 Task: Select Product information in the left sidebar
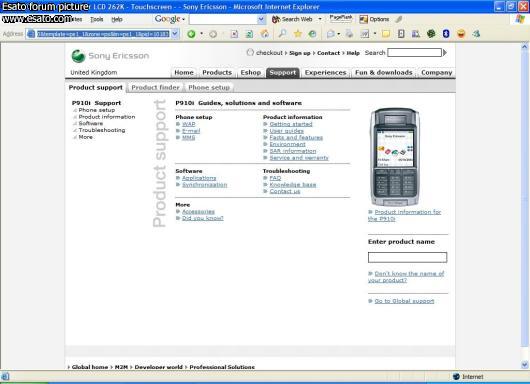tap(107, 117)
